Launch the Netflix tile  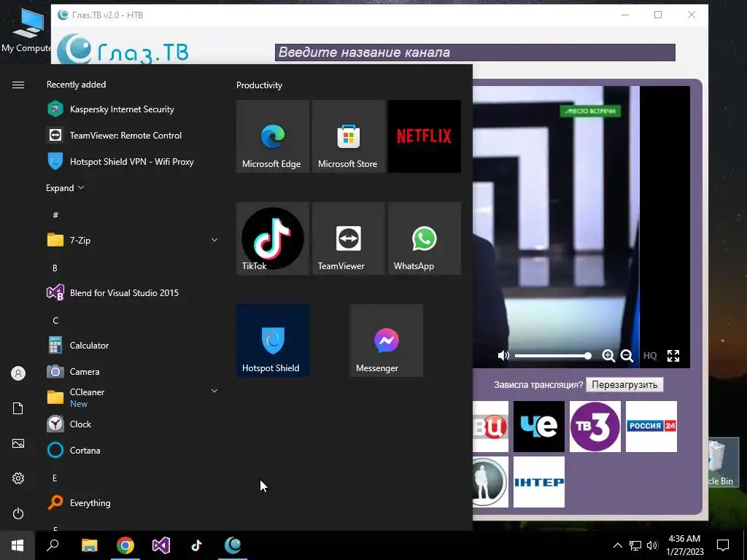[425, 136]
